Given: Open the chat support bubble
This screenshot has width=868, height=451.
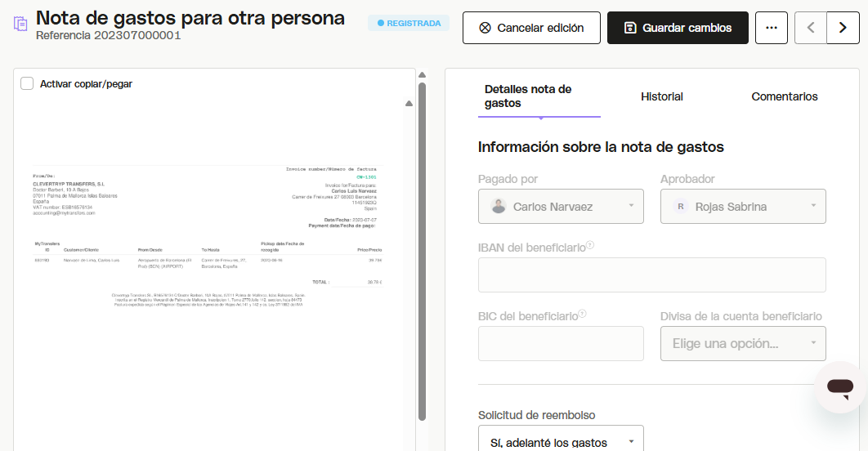Looking at the screenshot, I should [839, 387].
